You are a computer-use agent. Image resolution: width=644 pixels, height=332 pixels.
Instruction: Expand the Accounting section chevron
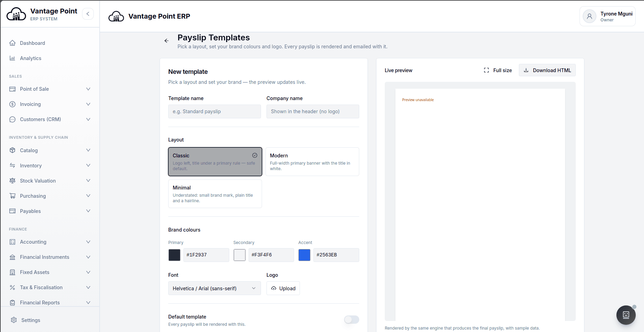pyautogui.click(x=88, y=242)
